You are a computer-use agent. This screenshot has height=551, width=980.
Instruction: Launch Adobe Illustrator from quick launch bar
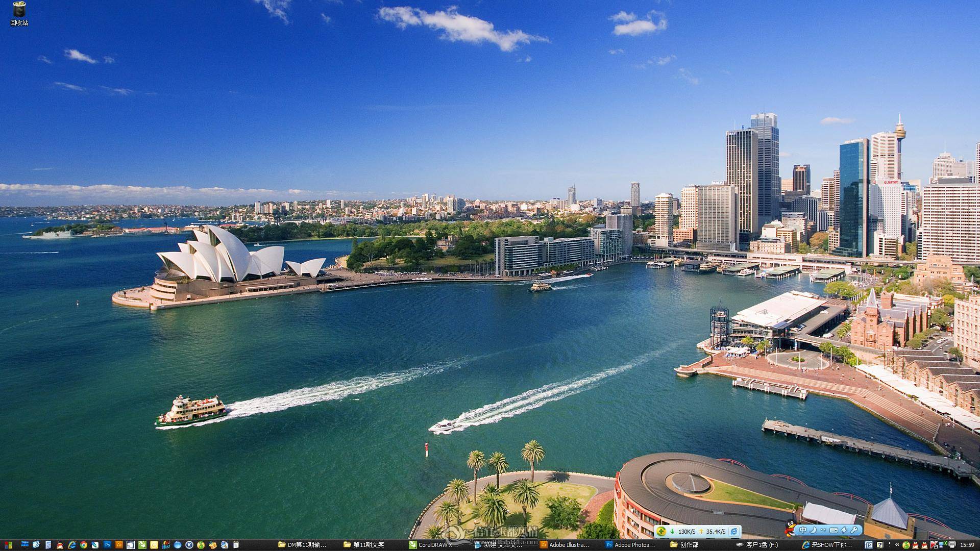pyautogui.click(x=119, y=545)
